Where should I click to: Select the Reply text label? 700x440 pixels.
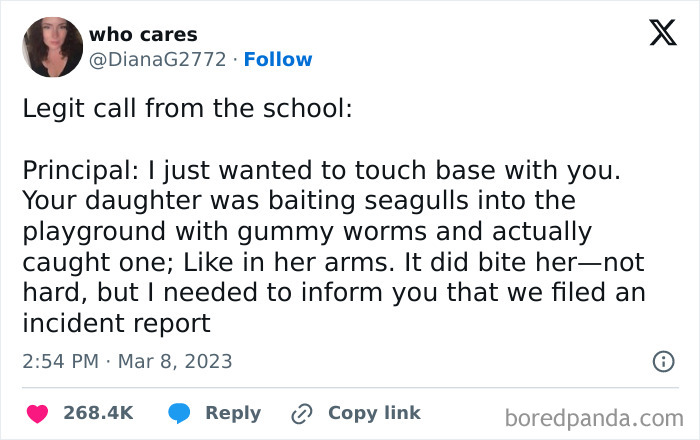[x=233, y=413]
